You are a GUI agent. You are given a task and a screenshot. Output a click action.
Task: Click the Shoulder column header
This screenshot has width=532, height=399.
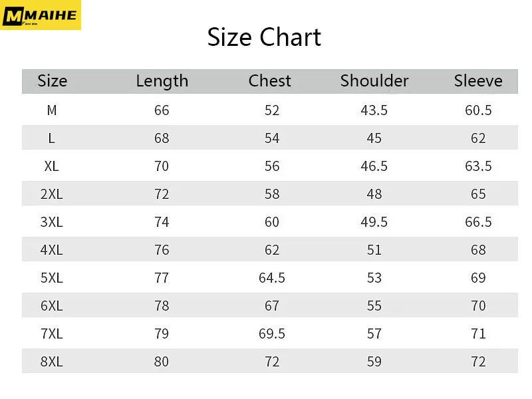[x=374, y=80]
